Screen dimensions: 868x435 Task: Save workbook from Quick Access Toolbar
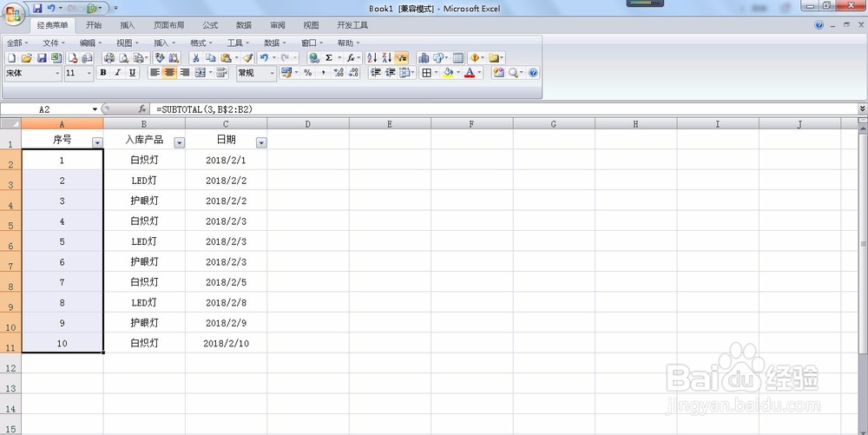[x=37, y=8]
